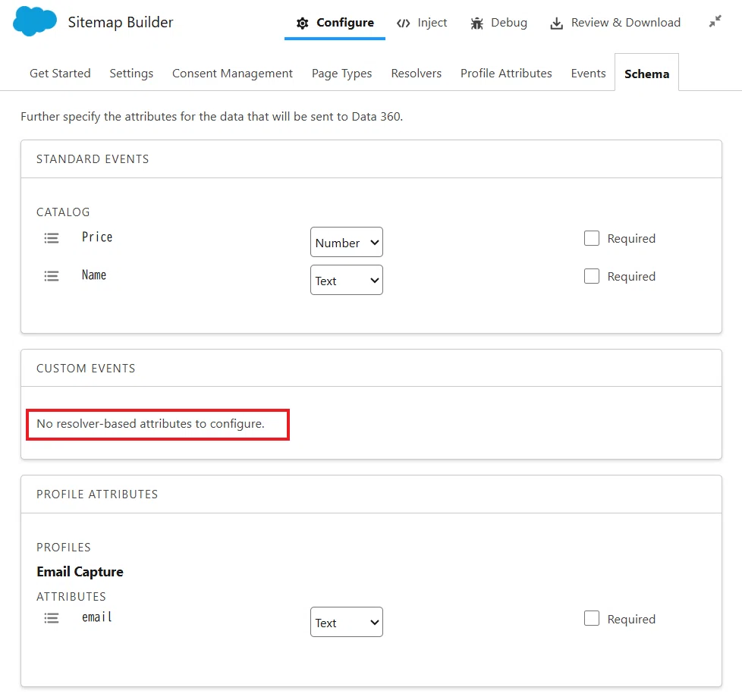Click the drag handle icon beside Name

click(x=52, y=276)
